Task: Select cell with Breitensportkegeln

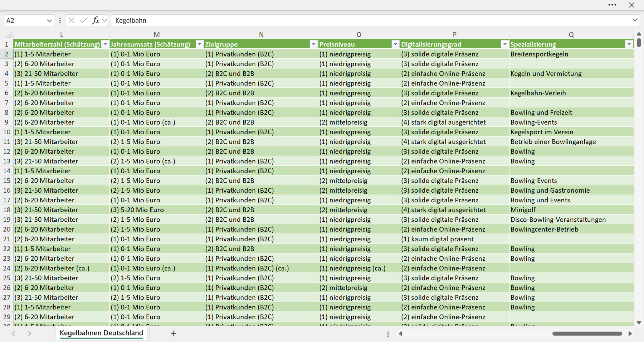Action: [x=571, y=54]
